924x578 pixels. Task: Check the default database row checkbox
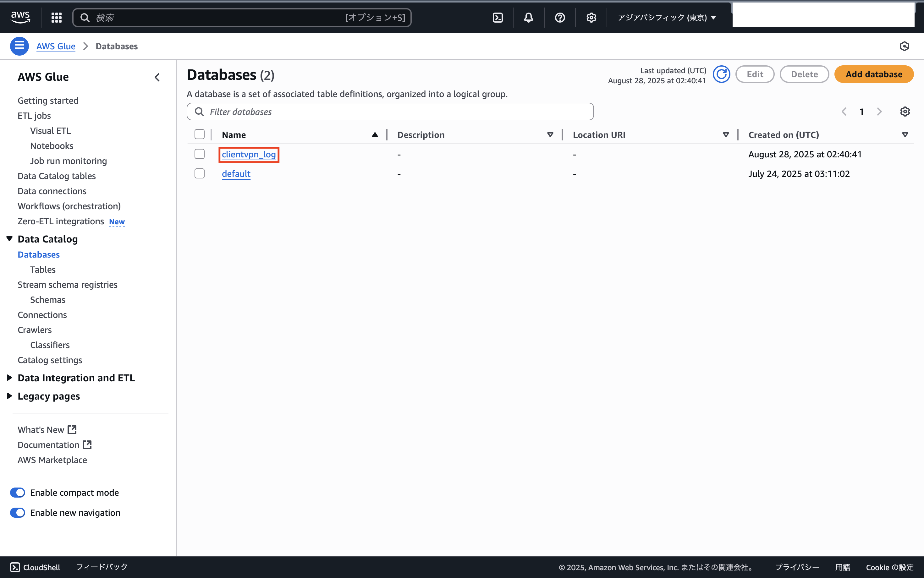200,173
